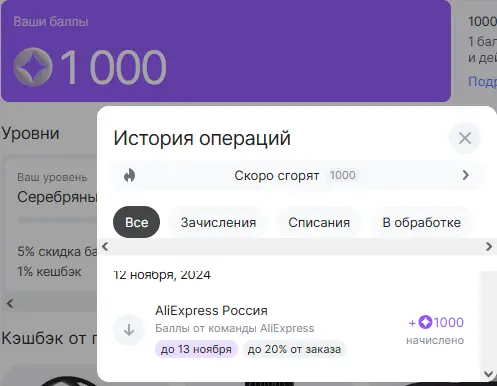Click the Серебряный level progress bar
Image resolution: width=497 pixels, height=386 pixels.
[x=57, y=220]
